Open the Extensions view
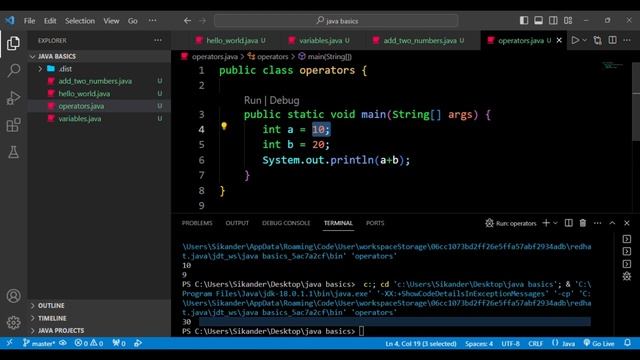 coord(13,125)
